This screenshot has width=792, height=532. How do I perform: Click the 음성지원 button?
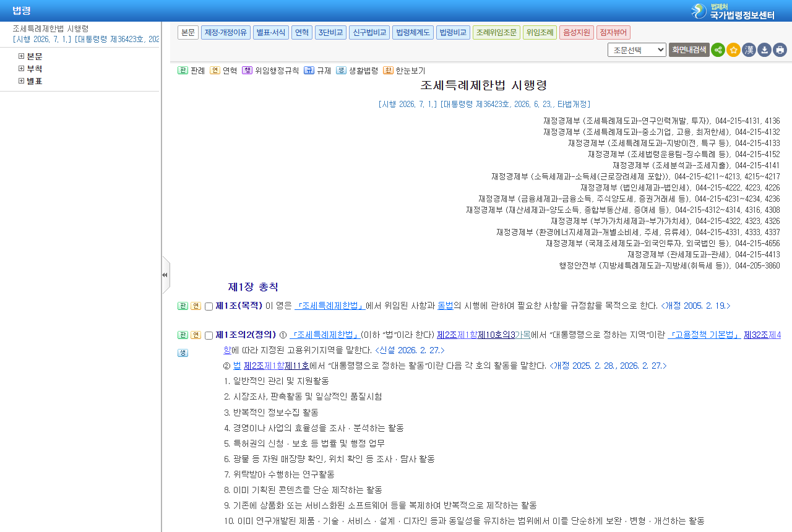click(x=577, y=32)
